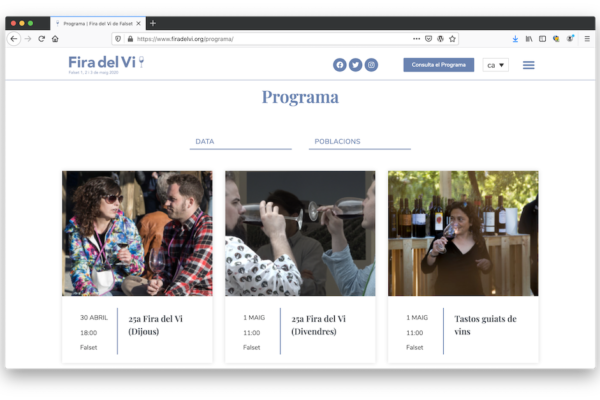Viewport: 600px width, 400px height.
Task: Reload the current page
Action: click(x=41, y=39)
